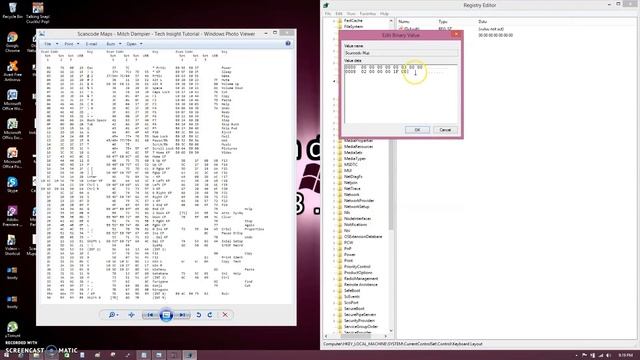640x360 pixels.
Task: Delete the image in Photo Viewer
Action: click(x=225, y=315)
